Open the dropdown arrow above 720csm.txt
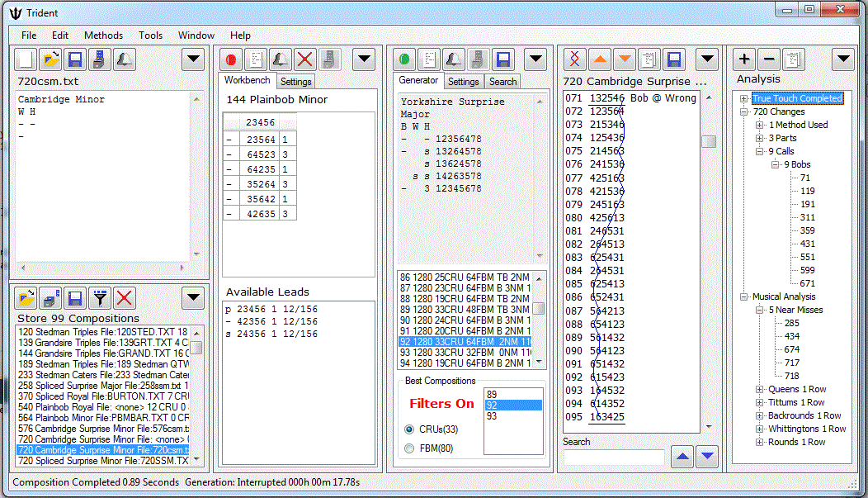868x498 pixels. (x=193, y=59)
